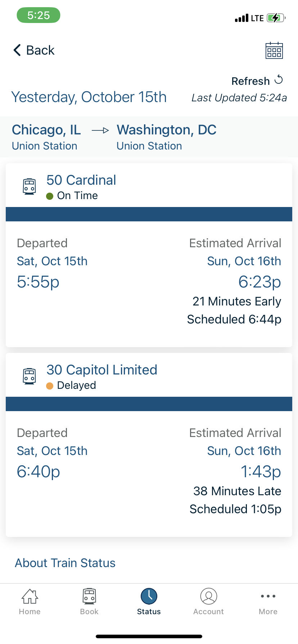Switch to the Book tab
298x644 pixels.
(x=89, y=602)
